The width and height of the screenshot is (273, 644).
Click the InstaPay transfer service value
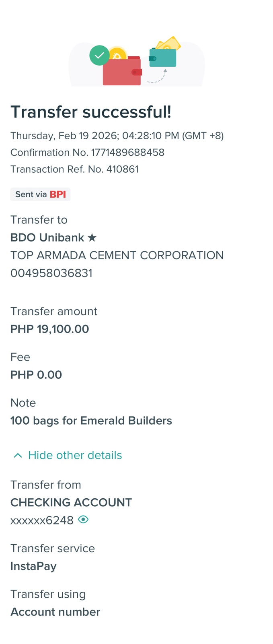coord(33,566)
